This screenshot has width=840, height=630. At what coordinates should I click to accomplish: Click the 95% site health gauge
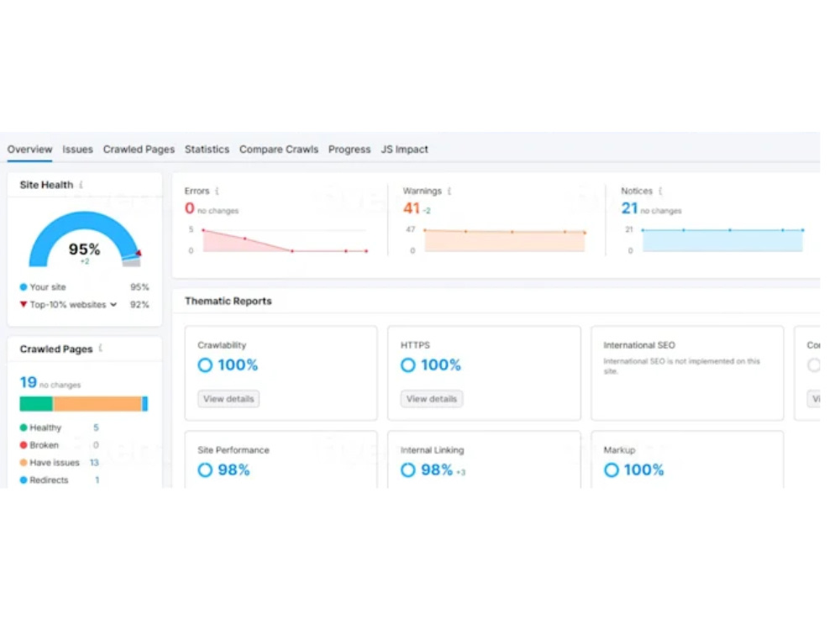pyautogui.click(x=85, y=239)
